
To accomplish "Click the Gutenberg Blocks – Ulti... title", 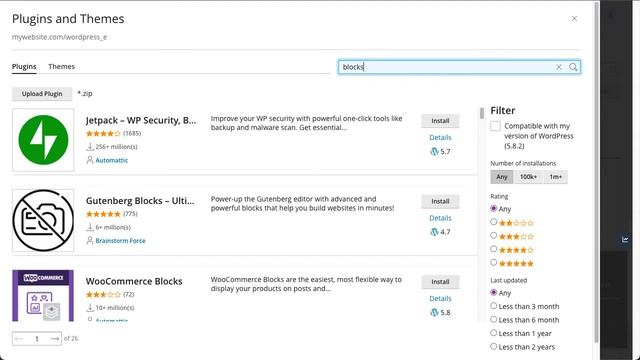I will (140, 201).
